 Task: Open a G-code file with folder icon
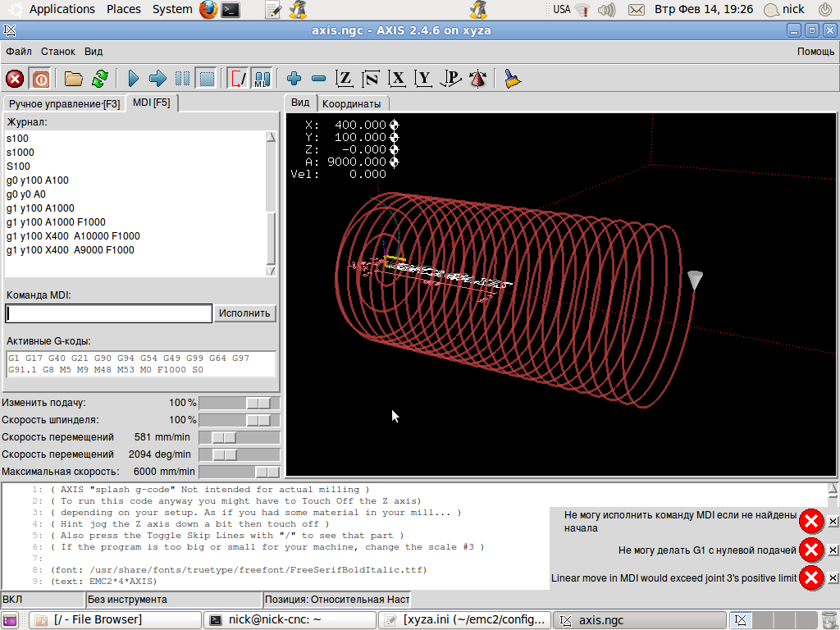point(74,79)
